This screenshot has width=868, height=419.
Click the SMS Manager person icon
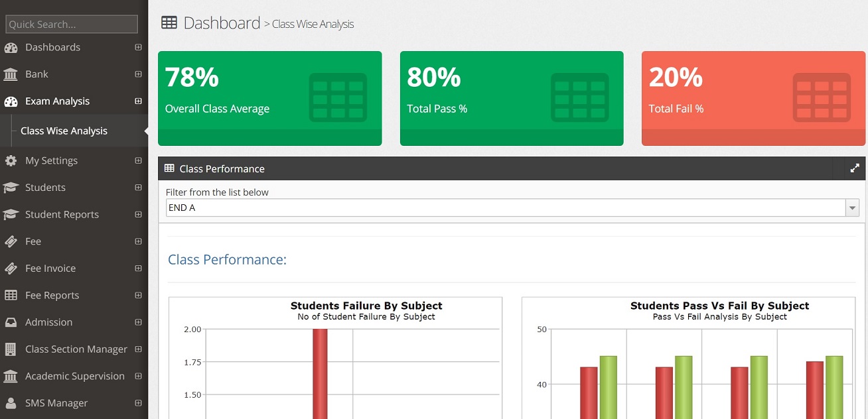point(11,403)
